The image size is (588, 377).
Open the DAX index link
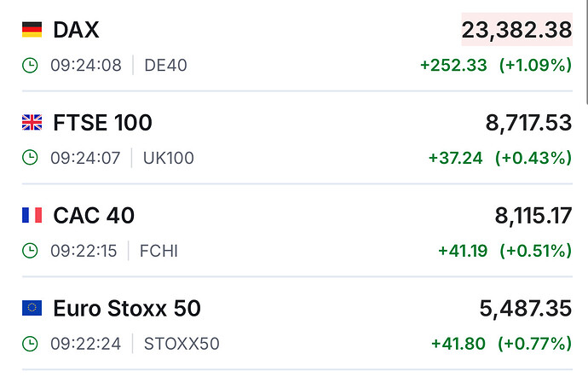pos(76,31)
